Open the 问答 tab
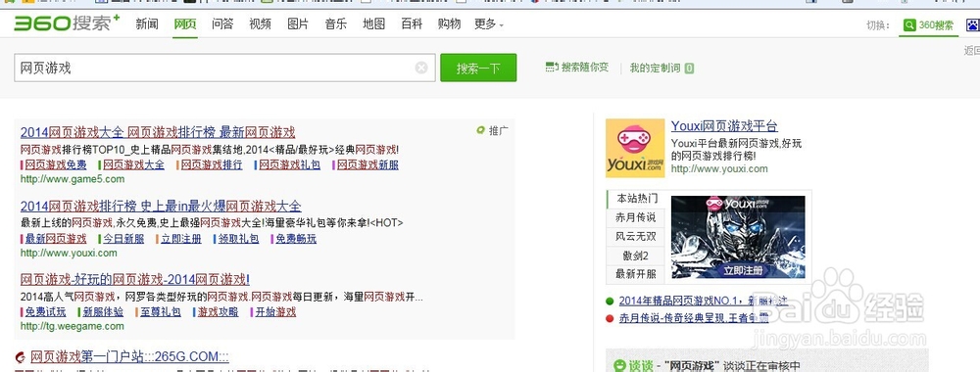Viewport: 980px width, 372px height. coord(221,24)
